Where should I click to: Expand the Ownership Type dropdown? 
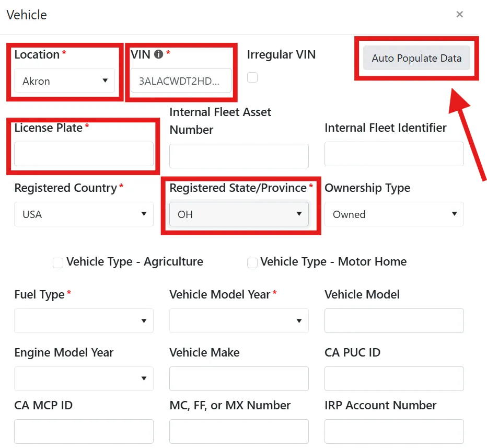[394, 214]
